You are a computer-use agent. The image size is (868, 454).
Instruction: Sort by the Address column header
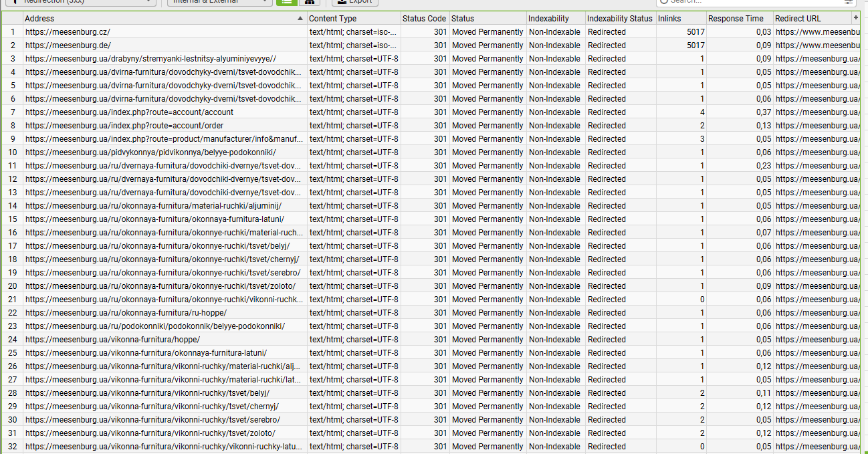coord(165,18)
